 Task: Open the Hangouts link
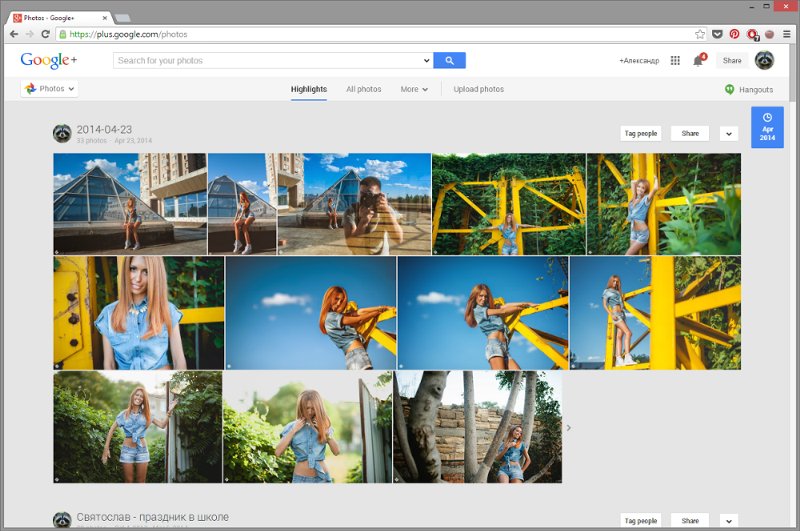(756, 89)
